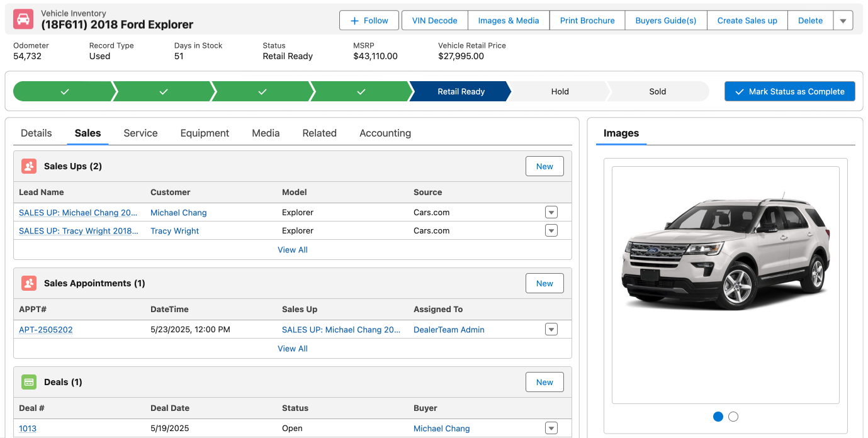Open the appointment's Sales Up link

[341, 329]
